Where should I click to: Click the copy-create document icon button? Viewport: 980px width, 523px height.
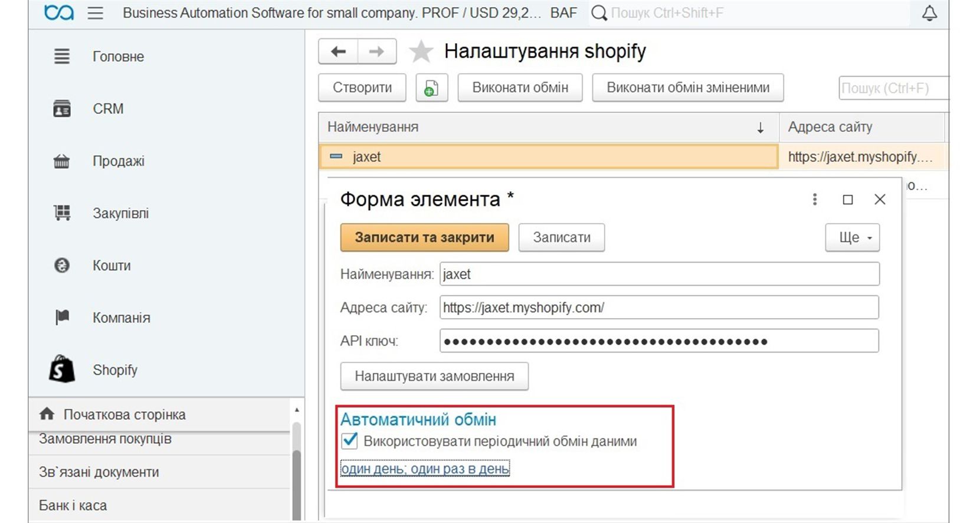431,88
